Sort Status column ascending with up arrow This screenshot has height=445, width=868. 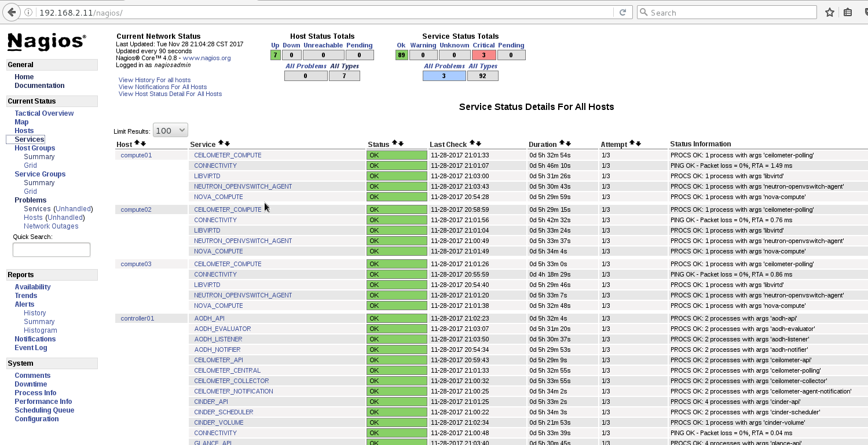pyautogui.click(x=394, y=143)
